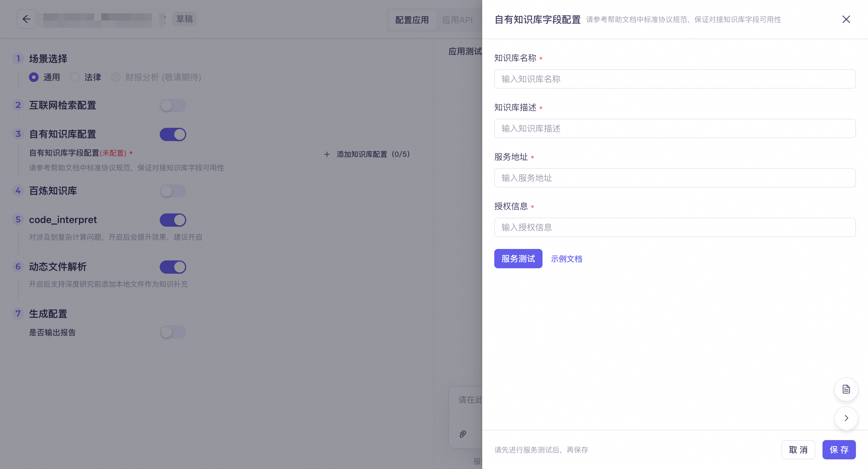Select the 财报分析 radio option
This screenshot has width=868, height=469.
click(x=116, y=77)
